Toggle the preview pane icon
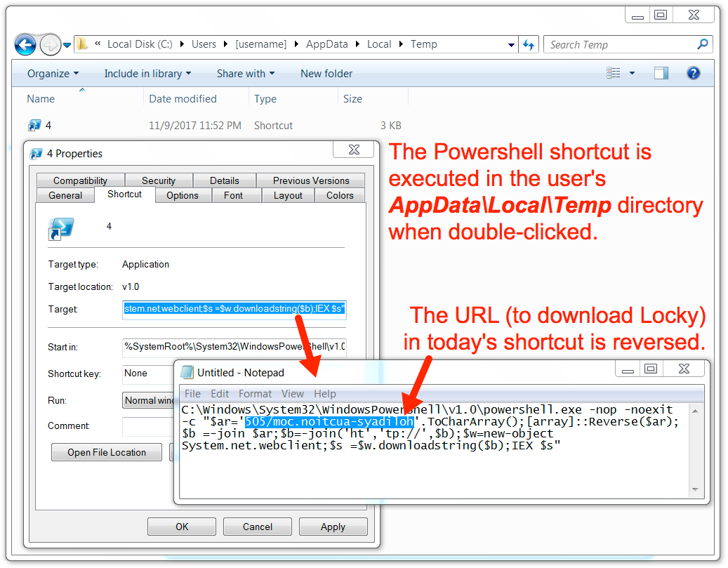The image size is (728, 568). pyautogui.click(x=661, y=73)
